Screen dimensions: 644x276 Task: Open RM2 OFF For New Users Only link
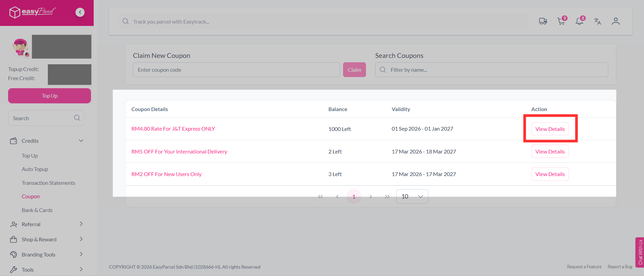click(166, 174)
